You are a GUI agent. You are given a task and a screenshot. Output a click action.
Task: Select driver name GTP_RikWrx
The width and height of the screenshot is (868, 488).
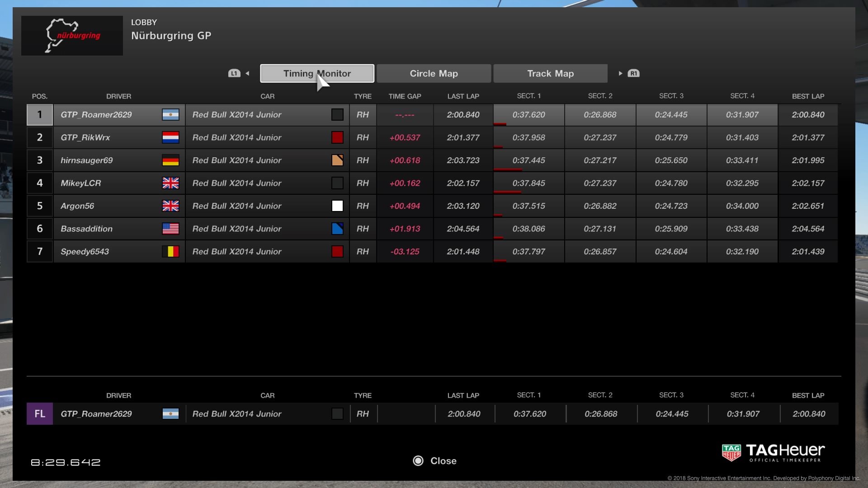pyautogui.click(x=85, y=137)
